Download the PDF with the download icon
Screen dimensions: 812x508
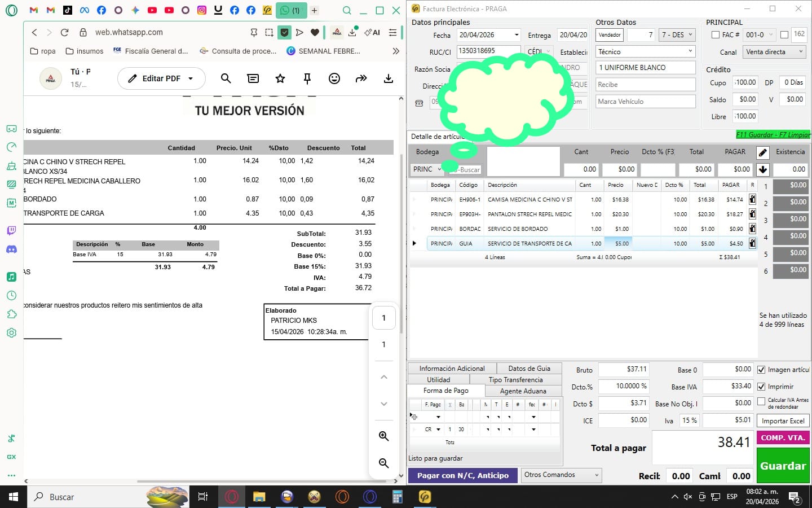388,78
